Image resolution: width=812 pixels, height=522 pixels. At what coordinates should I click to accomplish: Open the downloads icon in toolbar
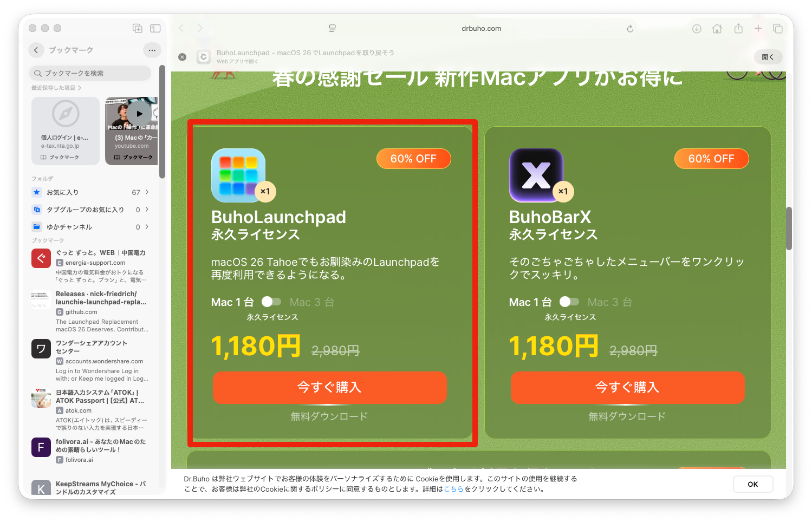(697, 29)
